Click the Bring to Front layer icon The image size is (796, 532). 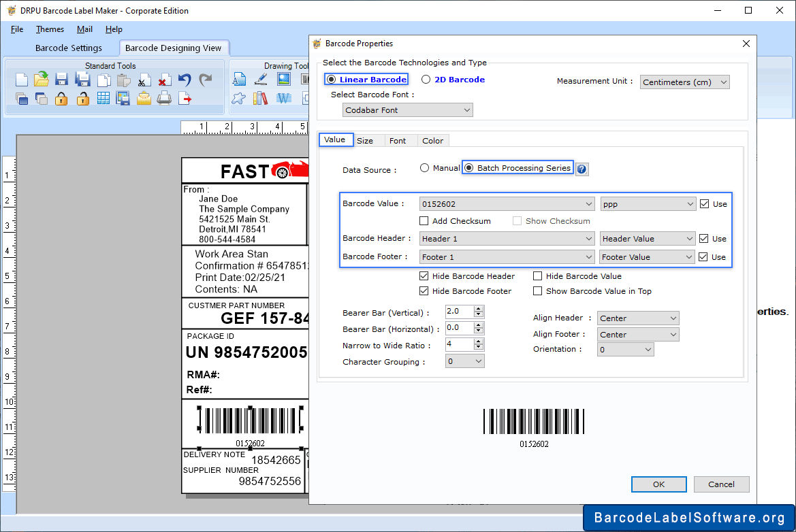(x=21, y=99)
